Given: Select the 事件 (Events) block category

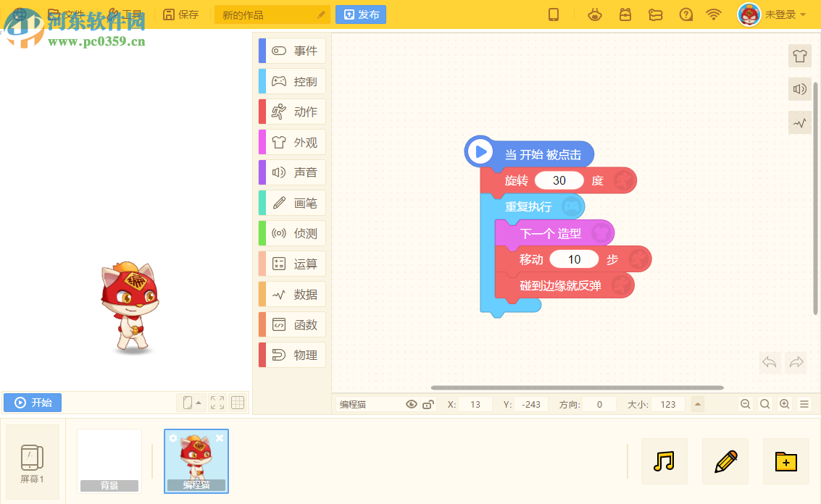Looking at the screenshot, I should 290,50.
